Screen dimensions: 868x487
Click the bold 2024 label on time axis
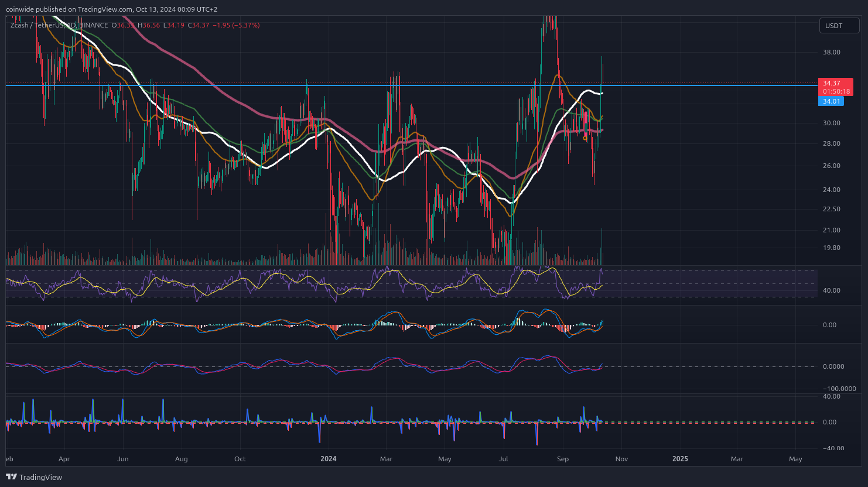[329, 459]
